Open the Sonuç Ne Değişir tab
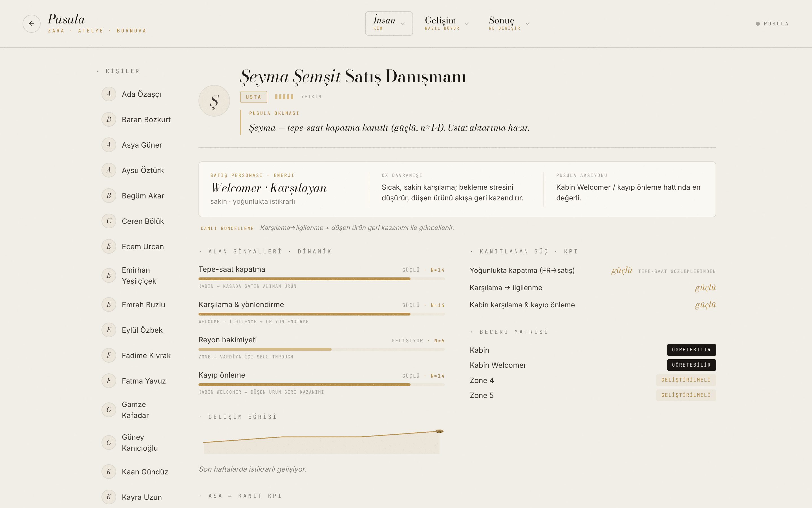 click(509, 23)
